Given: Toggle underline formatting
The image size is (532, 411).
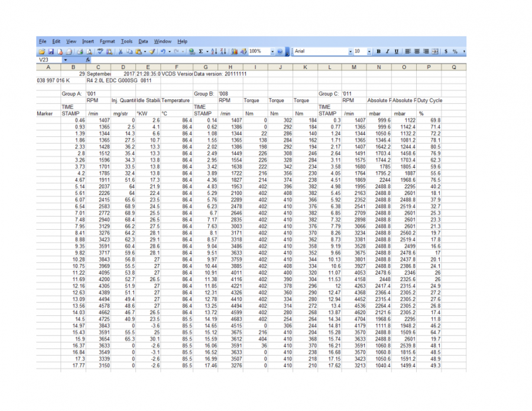Looking at the screenshot, I should [395, 52].
